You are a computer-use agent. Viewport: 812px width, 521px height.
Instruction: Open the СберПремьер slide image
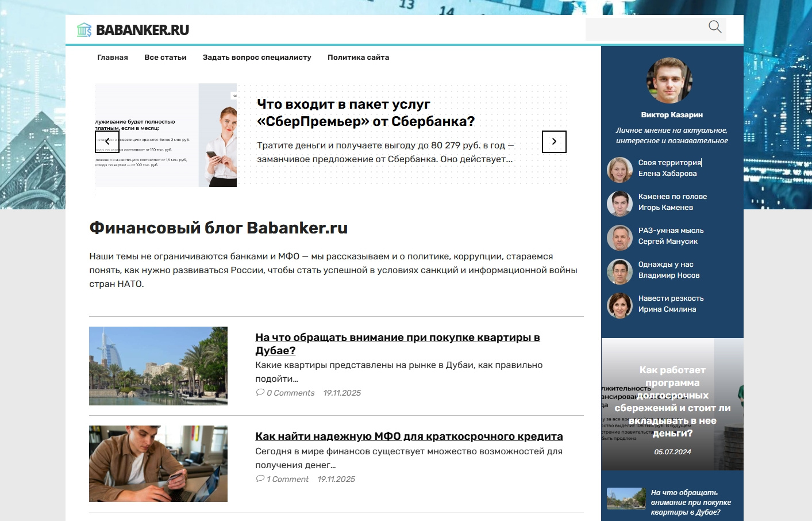[x=166, y=135]
